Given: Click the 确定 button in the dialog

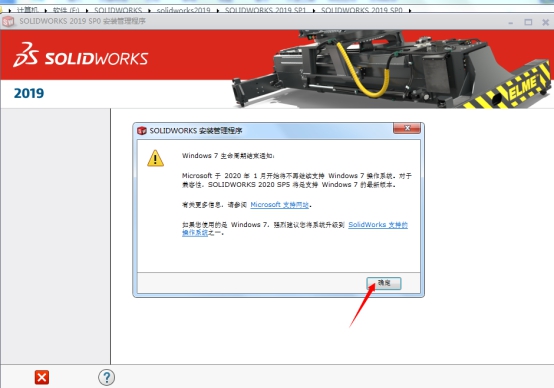Looking at the screenshot, I should (x=384, y=283).
